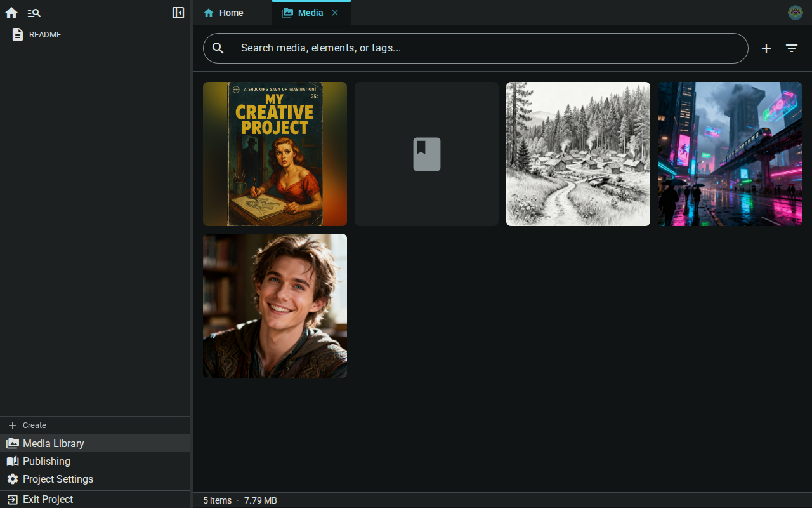Open the filter options icon
The height and width of the screenshot is (508, 812).
[792, 48]
